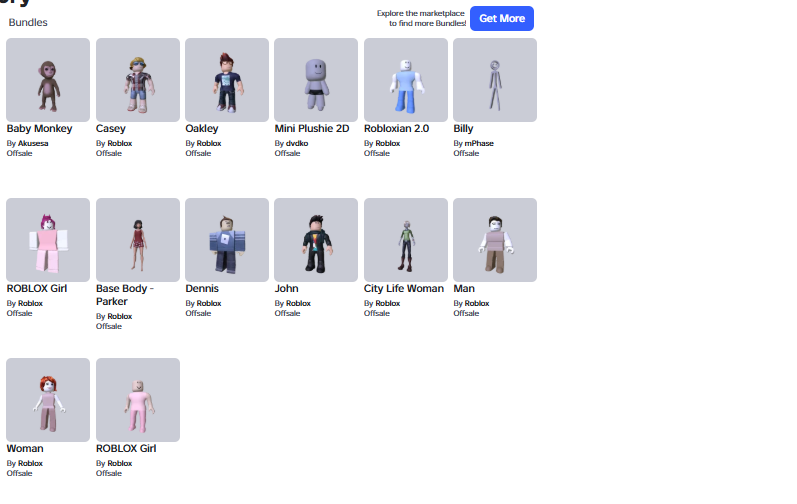Open creator dvdko's profile link
The width and height of the screenshot is (797, 504).
(297, 143)
